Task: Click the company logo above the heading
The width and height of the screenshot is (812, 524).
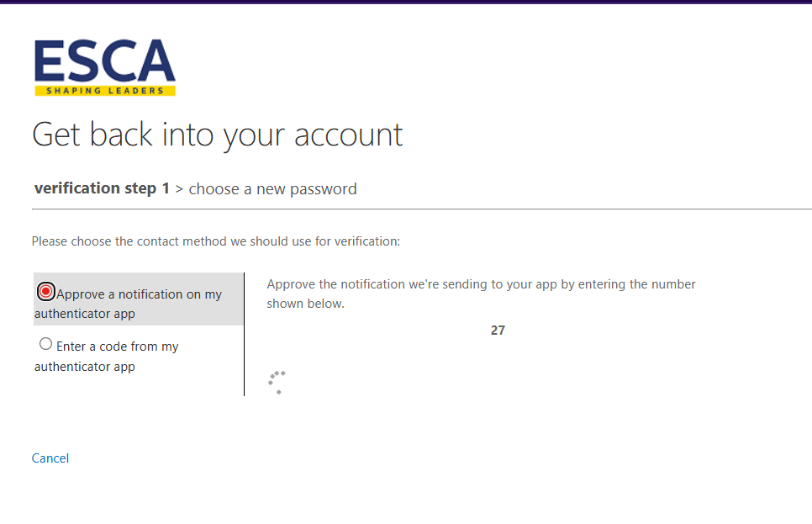Action: (103, 66)
